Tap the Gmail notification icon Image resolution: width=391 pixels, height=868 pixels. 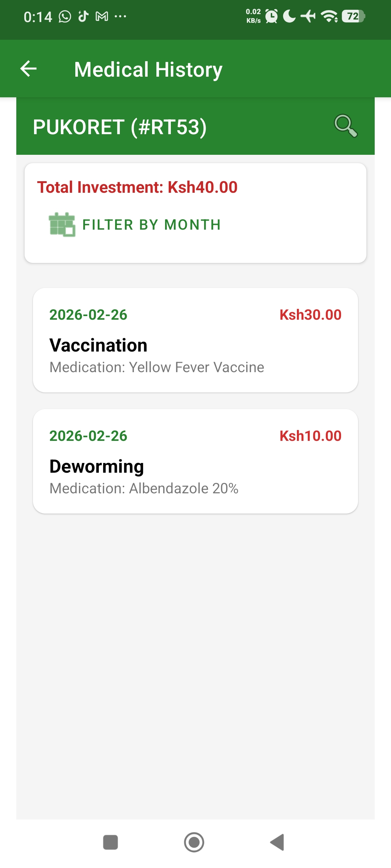tap(102, 16)
